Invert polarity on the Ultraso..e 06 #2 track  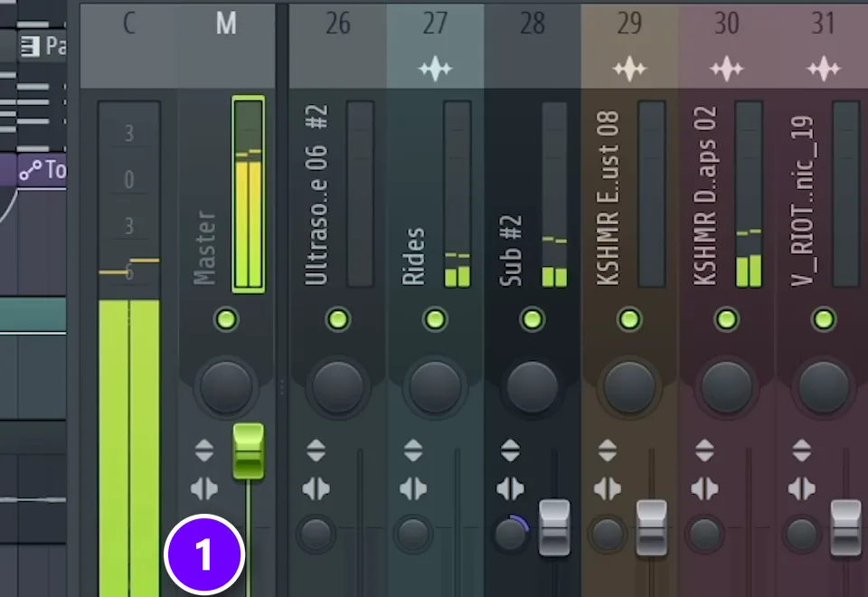pyautogui.click(x=316, y=450)
